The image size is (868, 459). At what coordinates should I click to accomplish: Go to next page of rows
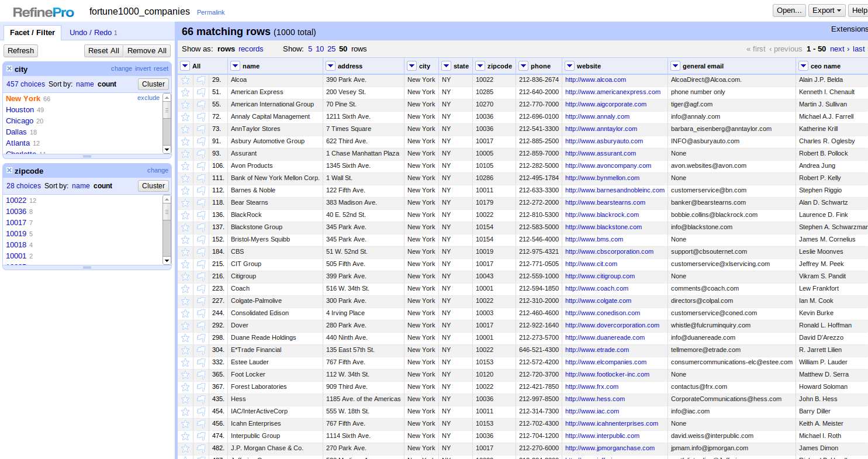839,49
